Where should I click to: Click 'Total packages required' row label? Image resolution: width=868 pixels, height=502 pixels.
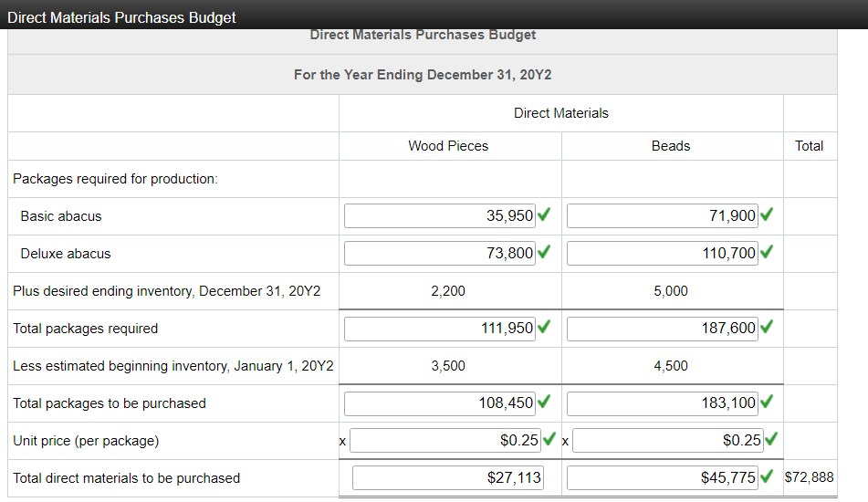pyautogui.click(x=85, y=329)
